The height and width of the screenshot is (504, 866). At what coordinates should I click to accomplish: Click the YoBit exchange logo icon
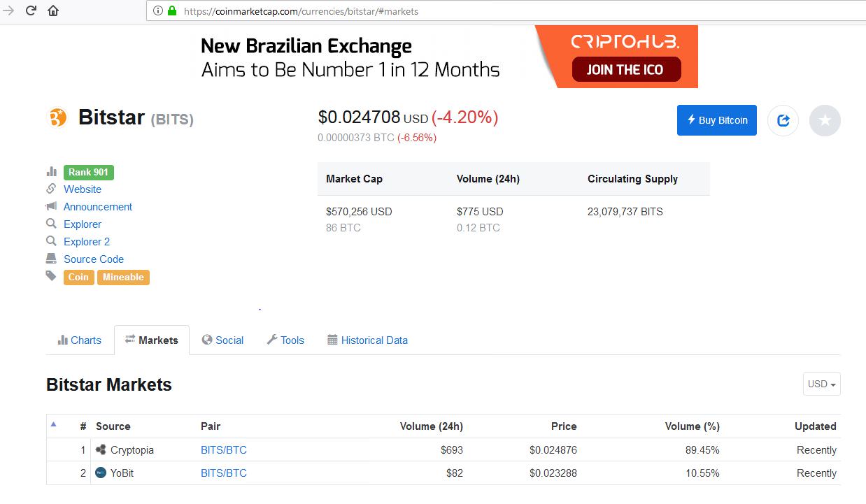(101, 473)
